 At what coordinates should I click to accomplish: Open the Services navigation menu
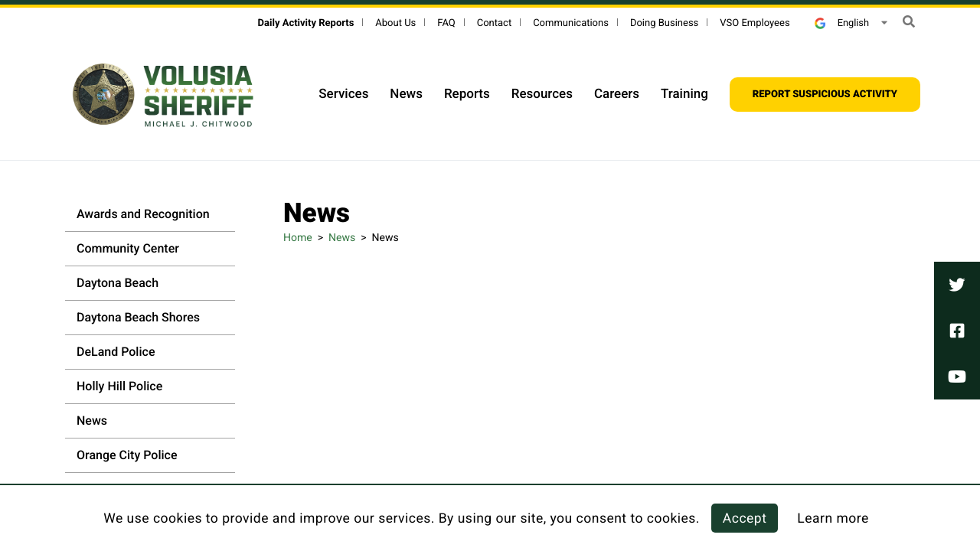(x=343, y=93)
